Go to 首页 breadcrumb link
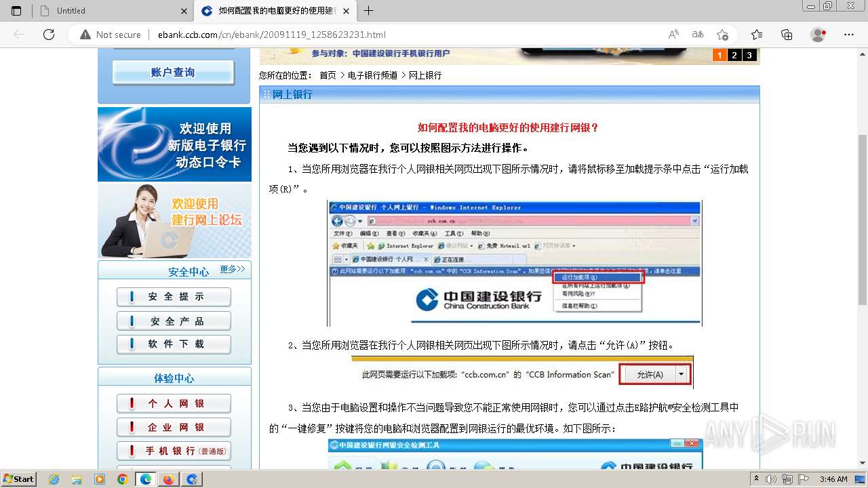 click(328, 75)
